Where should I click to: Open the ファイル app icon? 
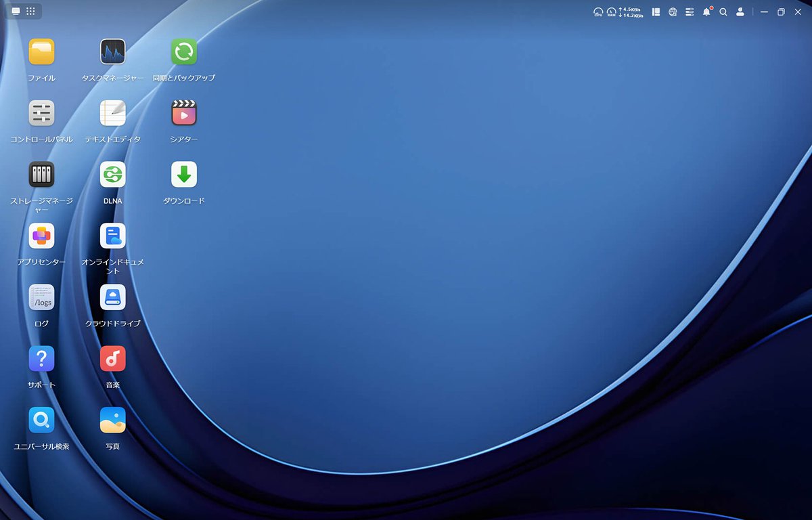41,52
